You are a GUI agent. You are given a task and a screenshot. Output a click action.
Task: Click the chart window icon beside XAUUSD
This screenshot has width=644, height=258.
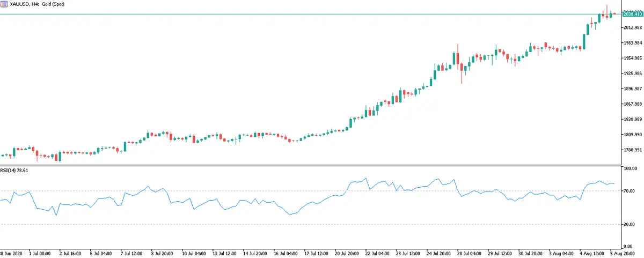(4, 4)
